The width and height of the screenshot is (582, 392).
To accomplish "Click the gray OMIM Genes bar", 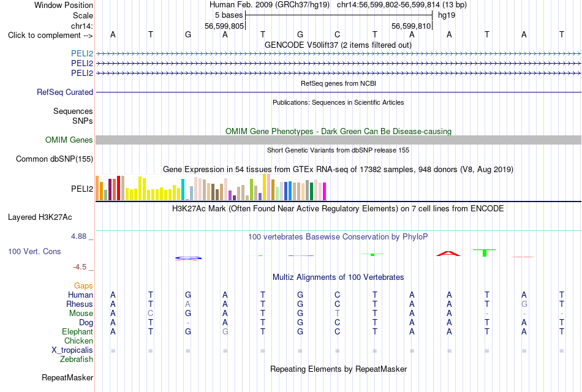I will coord(338,140).
